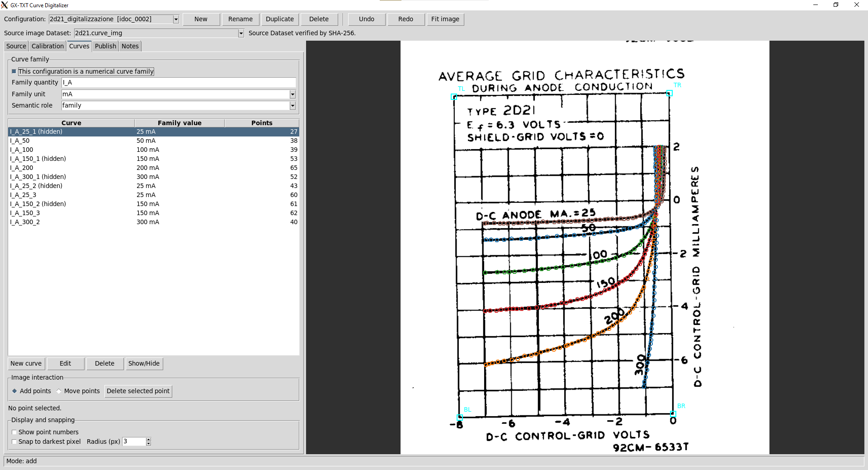The image size is (868, 470).
Task: Click the Points column header
Action: 262,123
